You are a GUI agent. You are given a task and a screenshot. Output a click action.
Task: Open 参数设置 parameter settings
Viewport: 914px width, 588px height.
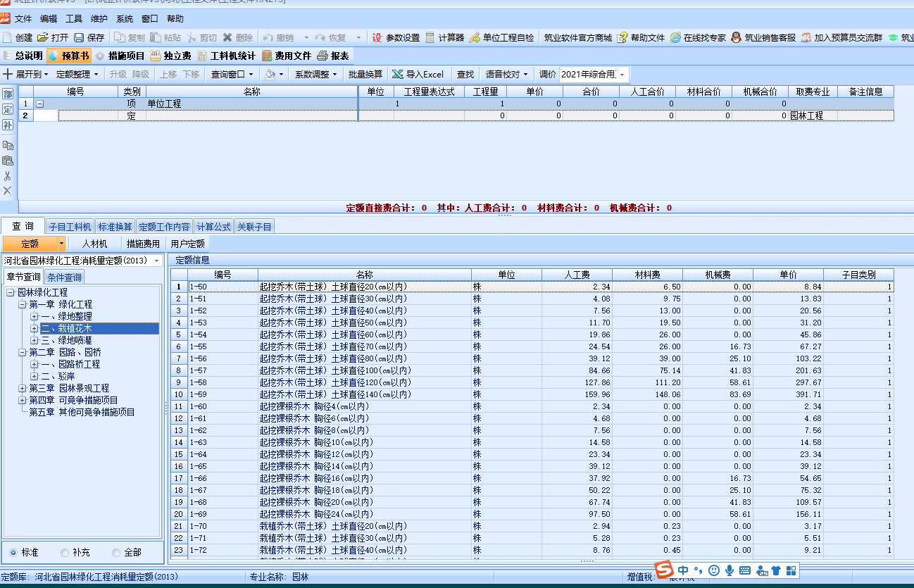tap(396, 37)
